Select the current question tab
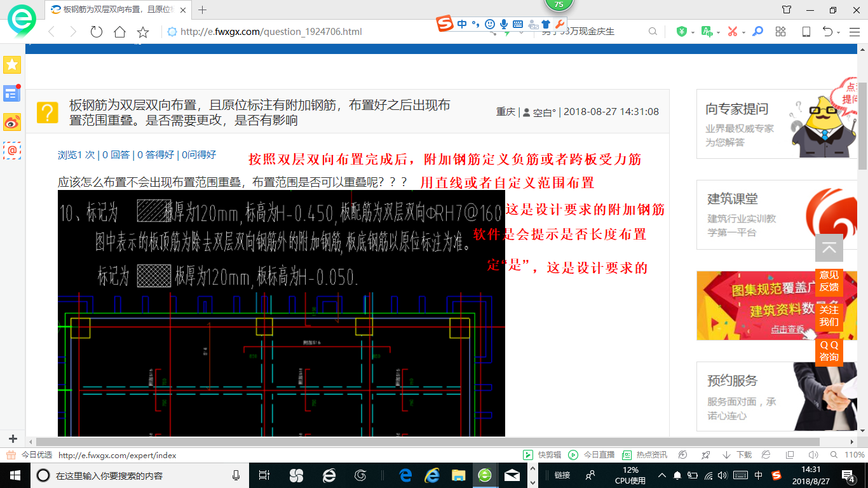 [118, 10]
